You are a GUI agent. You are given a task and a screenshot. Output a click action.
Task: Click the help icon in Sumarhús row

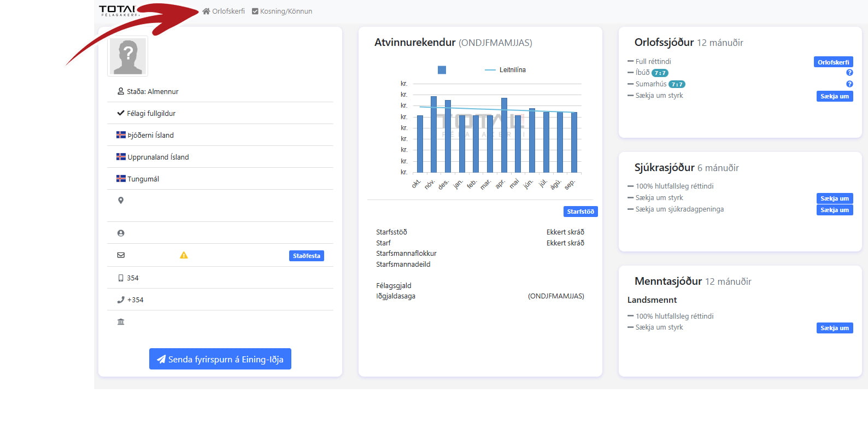849,84
